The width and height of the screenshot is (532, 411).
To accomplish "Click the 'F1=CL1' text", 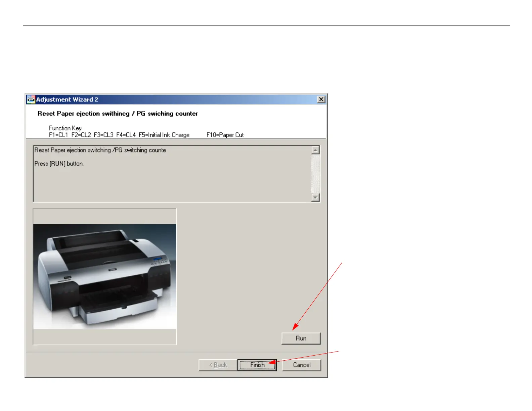I will click(x=58, y=135).
